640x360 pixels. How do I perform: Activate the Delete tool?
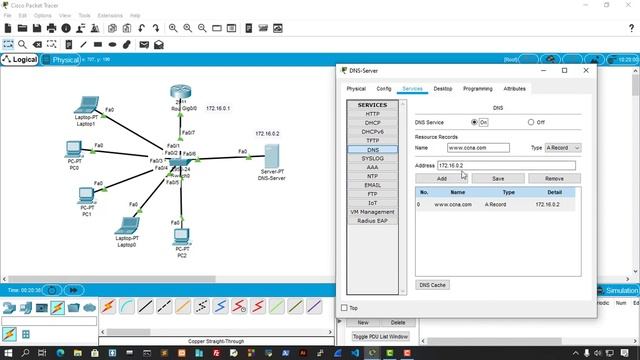37,44
